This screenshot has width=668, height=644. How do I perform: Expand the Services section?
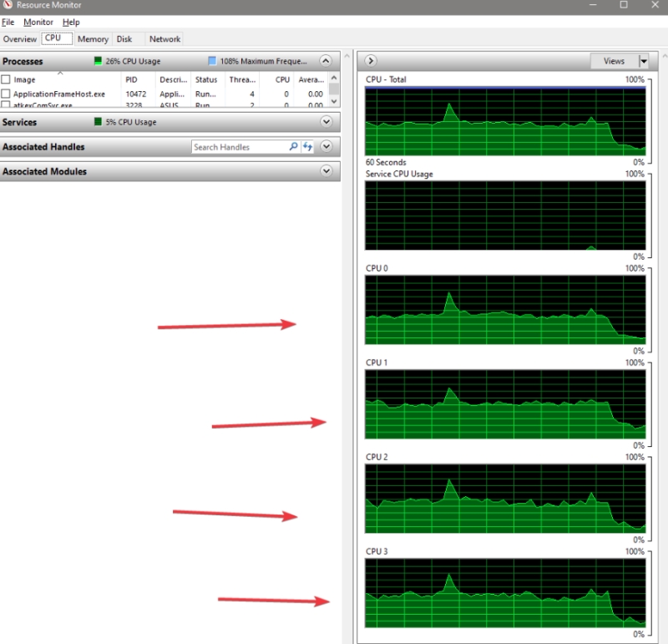click(326, 122)
